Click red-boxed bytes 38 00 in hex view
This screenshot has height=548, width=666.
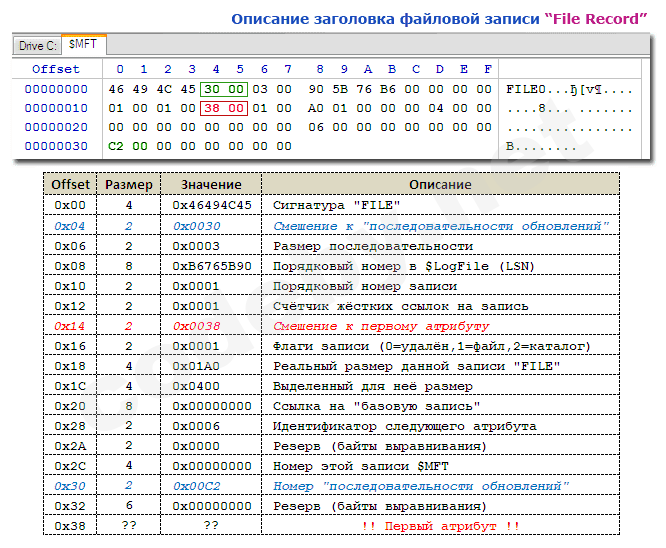(x=223, y=107)
